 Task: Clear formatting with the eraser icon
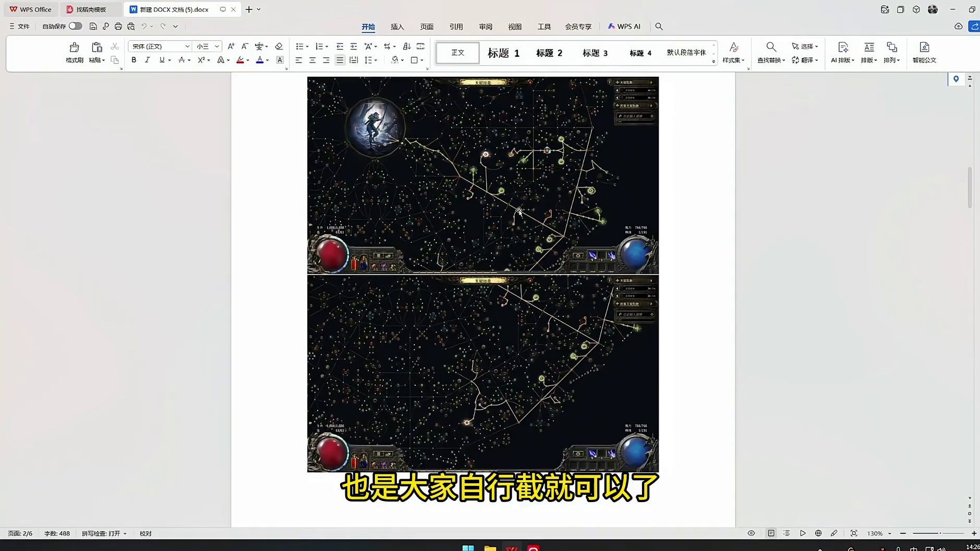279,46
